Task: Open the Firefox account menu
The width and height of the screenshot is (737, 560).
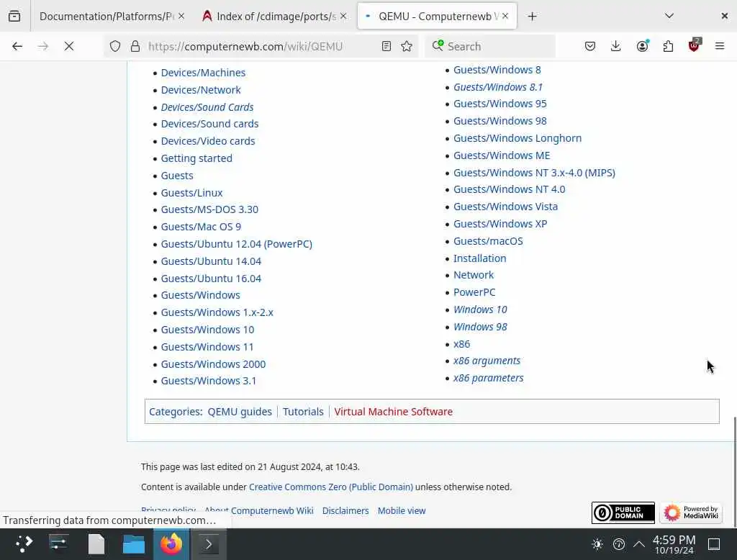Action: [642, 46]
